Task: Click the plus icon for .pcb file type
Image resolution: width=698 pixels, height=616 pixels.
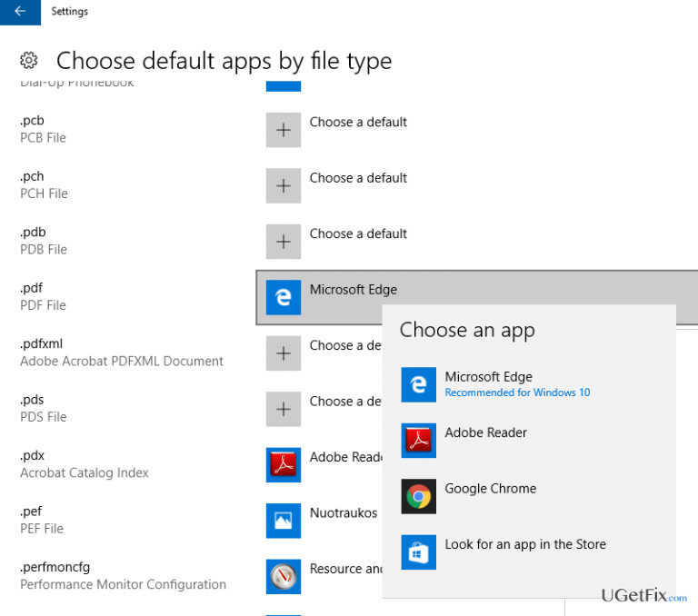Action: [x=284, y=130]
